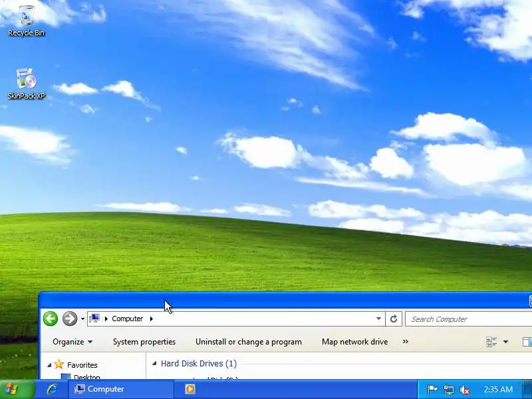Refresh the Computer folder view
The height and width of the screenshot is (399, 532).
click(394, 319)
